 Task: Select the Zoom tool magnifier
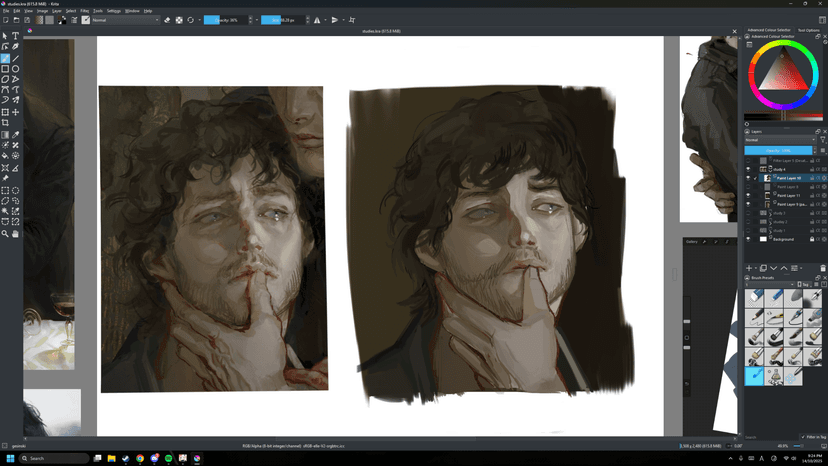coord(5,234)
